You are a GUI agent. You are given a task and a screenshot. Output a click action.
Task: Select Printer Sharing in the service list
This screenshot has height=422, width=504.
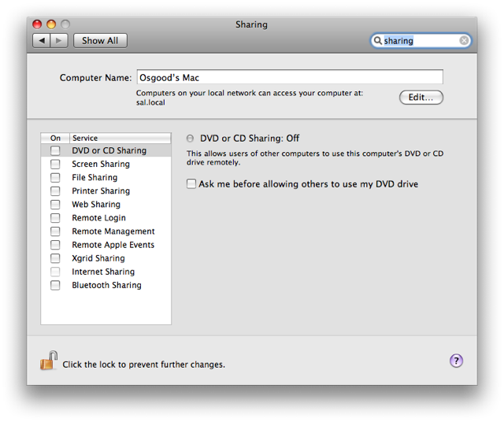click(106, 191)
